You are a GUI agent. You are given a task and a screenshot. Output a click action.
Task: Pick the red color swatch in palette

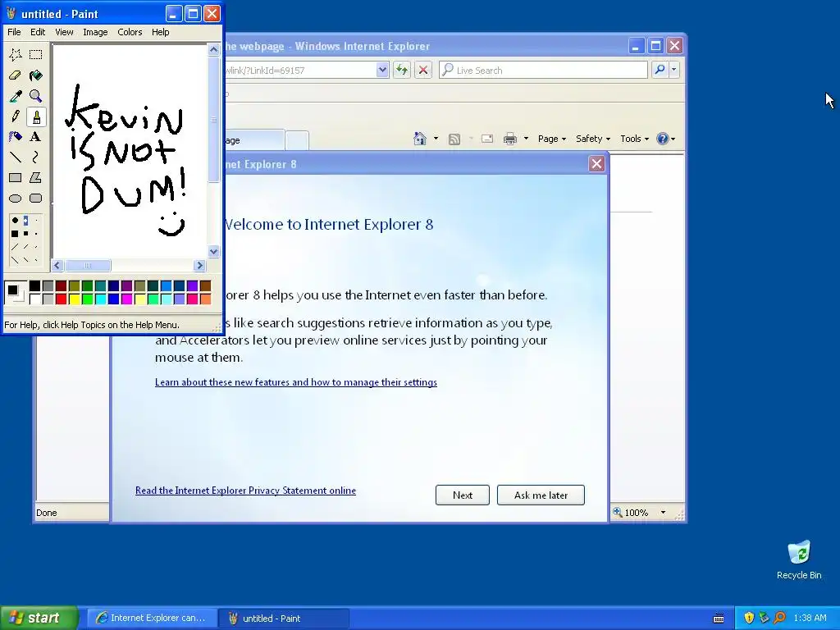pyautogui.click(x=61, y=299)
